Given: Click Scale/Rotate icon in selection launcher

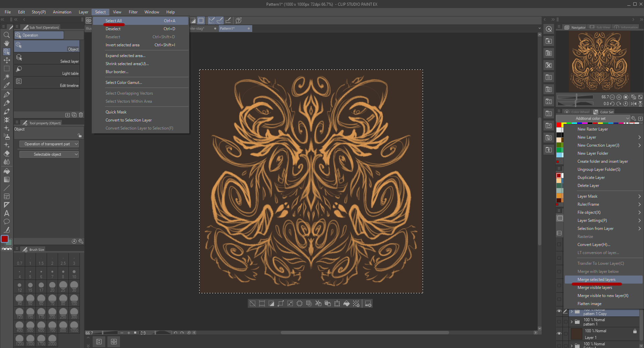Looking at the screenshot, I should tap(337, 304).
